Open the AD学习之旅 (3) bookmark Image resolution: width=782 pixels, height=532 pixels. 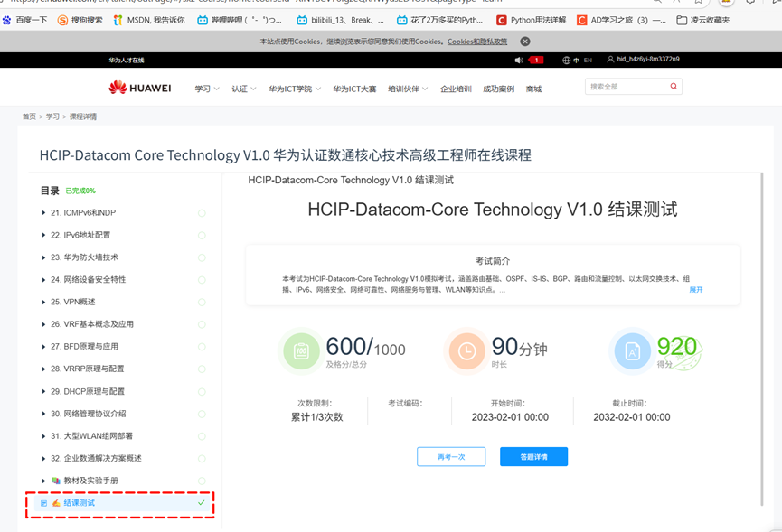pyautogui.click(x=621, y=21)
